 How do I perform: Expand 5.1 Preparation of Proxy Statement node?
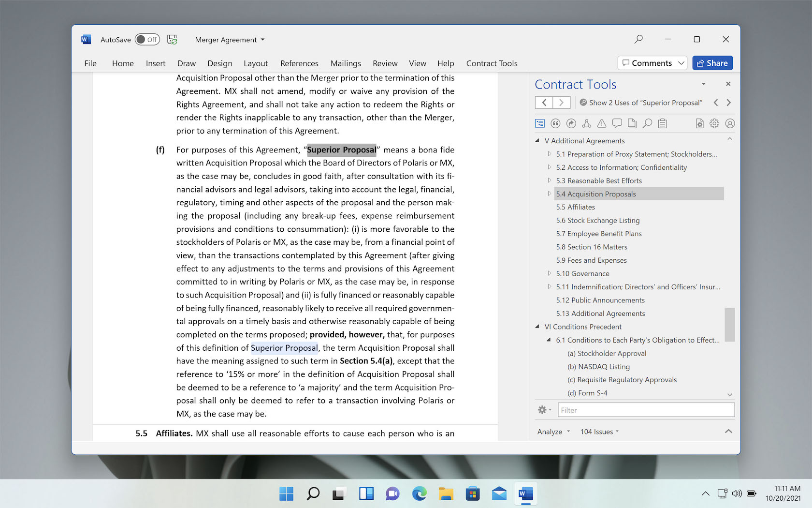tap(549, 154)
